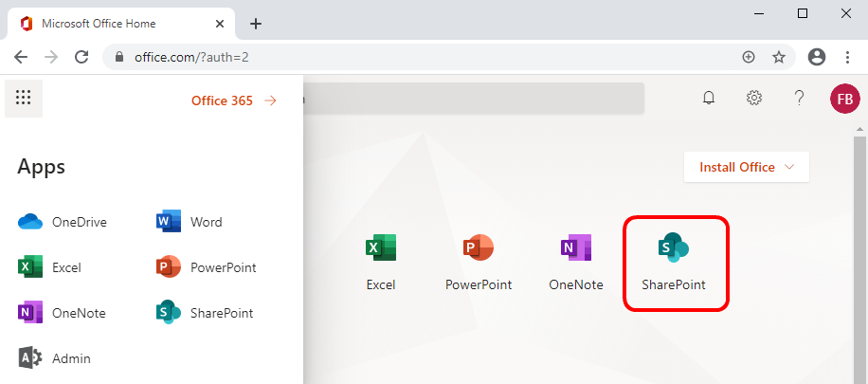
Task: Open the Admin app
Action: [54, 358]
